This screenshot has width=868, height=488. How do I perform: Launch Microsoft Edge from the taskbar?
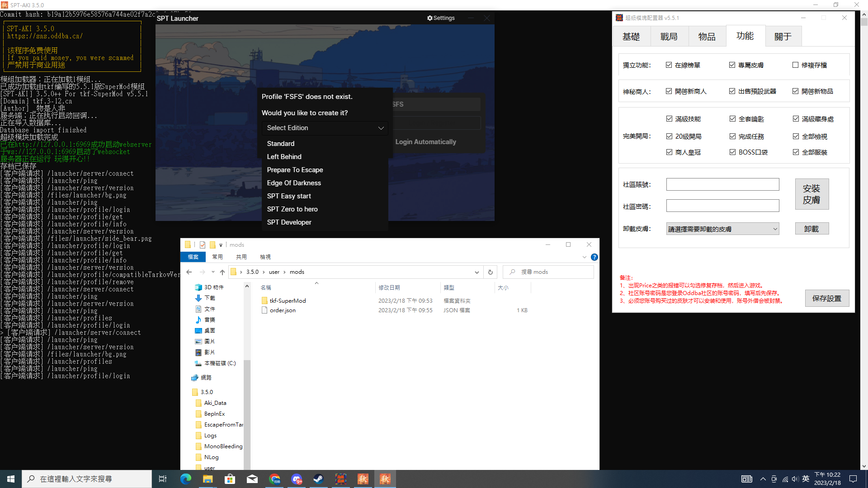pyautogui.click(x=185, y=479)
